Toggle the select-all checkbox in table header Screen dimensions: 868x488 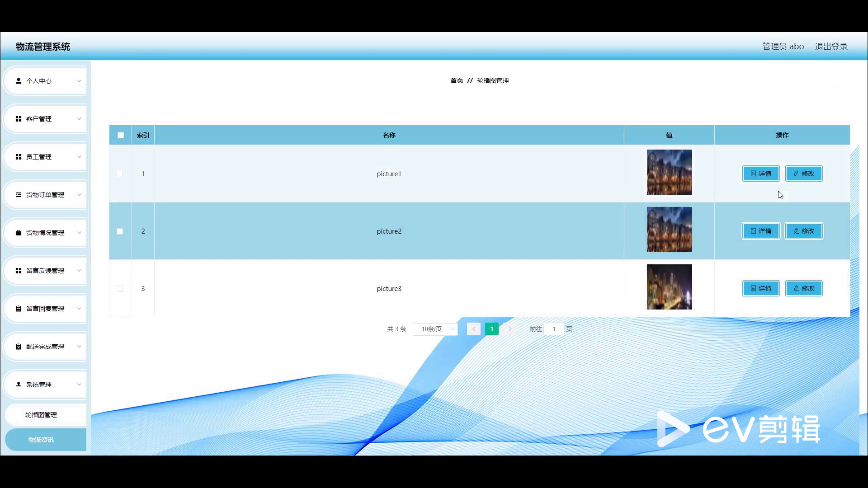(121, 135)
